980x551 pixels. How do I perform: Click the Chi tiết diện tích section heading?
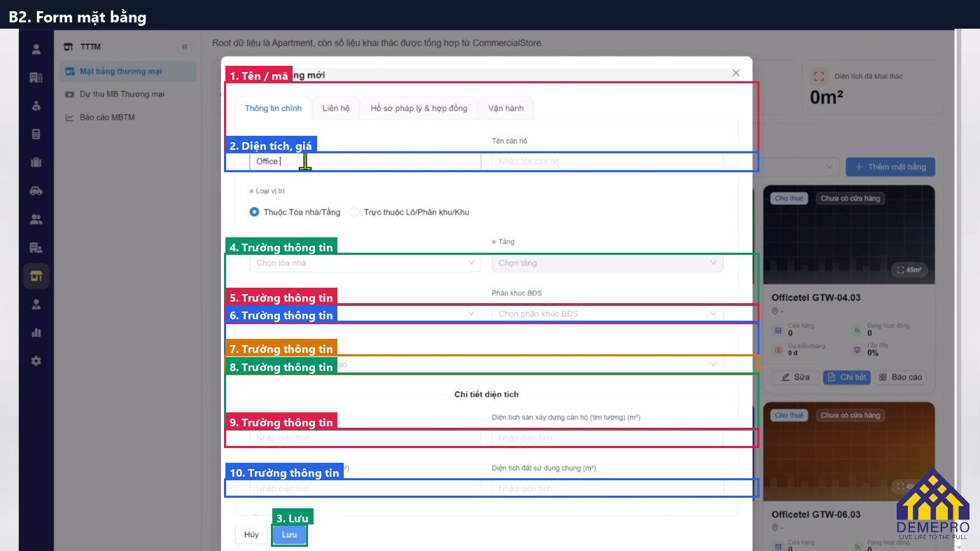[486, 394]
